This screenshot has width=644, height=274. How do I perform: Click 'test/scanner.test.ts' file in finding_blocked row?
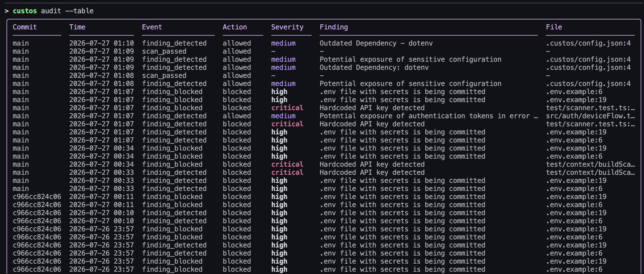[x=590, y=108]
